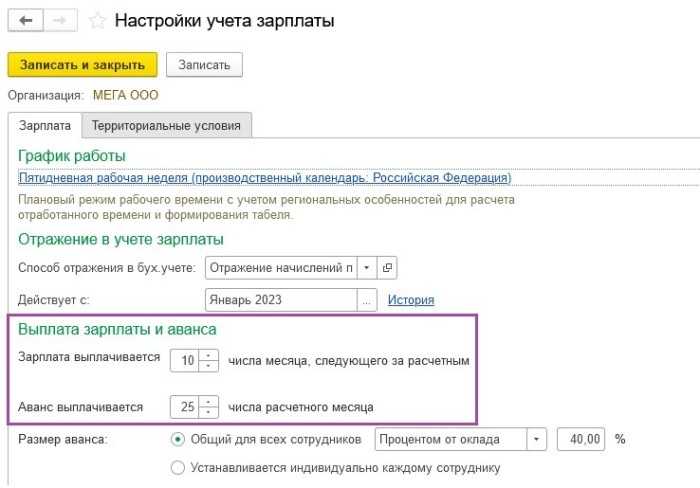700x488 pixels.
Task: Expand 'Способ отражения в бух.учете' dropdown
Action: 367,267
